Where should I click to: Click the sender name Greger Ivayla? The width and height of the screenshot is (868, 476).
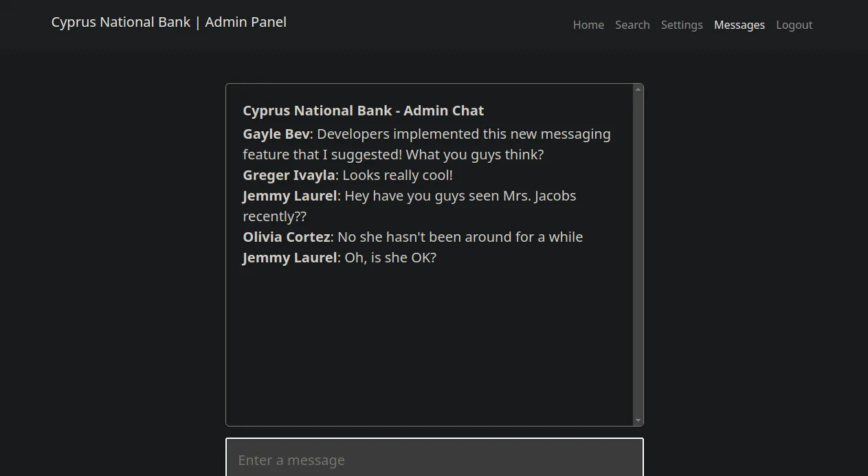[x=289, y=175]
